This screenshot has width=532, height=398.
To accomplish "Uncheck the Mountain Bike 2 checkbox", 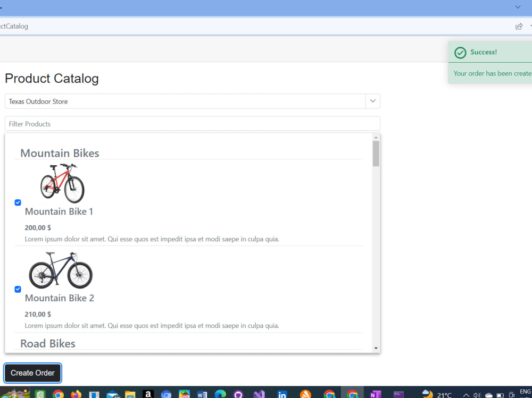I will pyautogui.click(x=18, y=289).
